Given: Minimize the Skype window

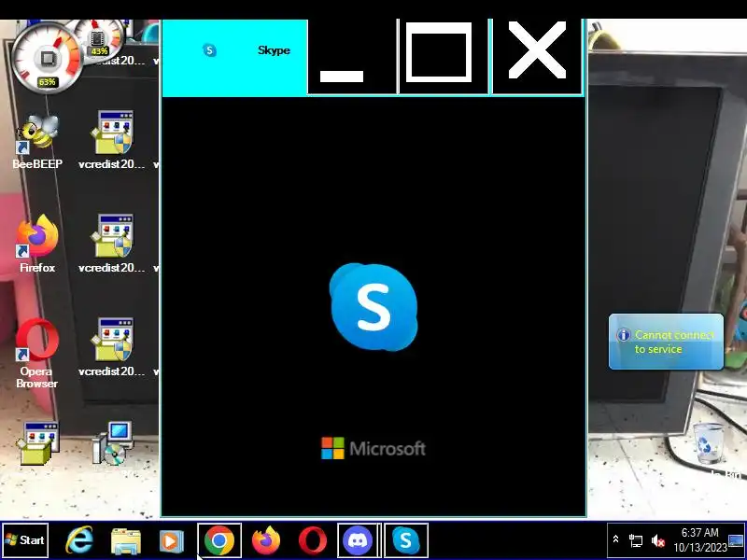Looking at the screenshot, I should [x=352, y=57].
